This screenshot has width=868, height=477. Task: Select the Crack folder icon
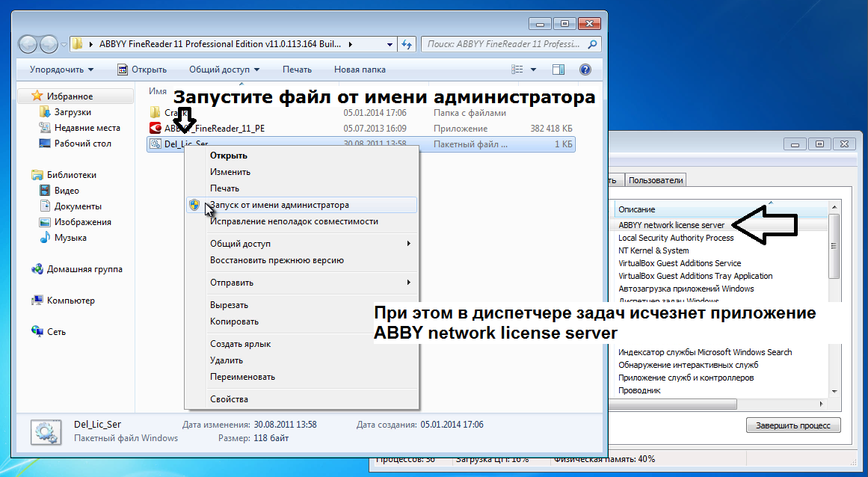[155, 112]
